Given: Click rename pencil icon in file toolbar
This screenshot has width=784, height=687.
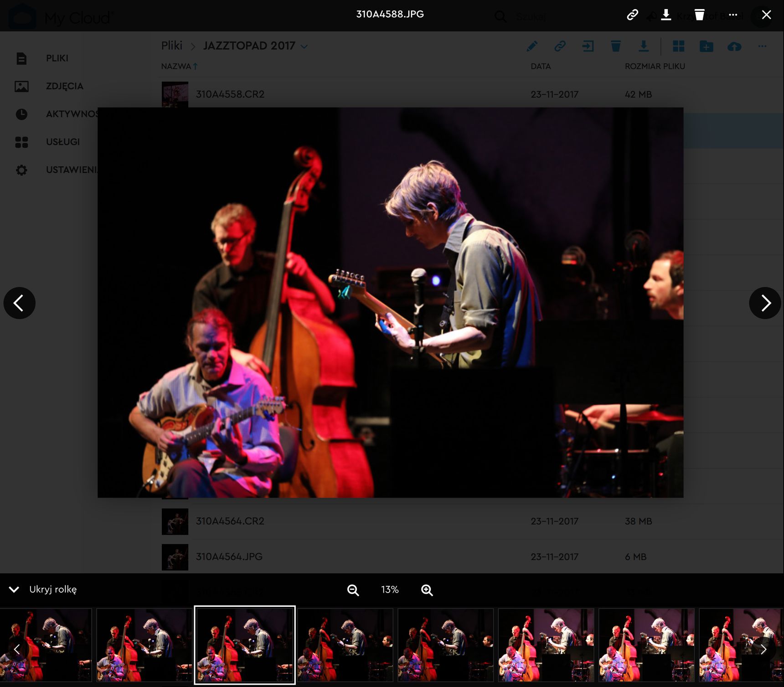Looking at the screenshot, I should tap(532, 46).
